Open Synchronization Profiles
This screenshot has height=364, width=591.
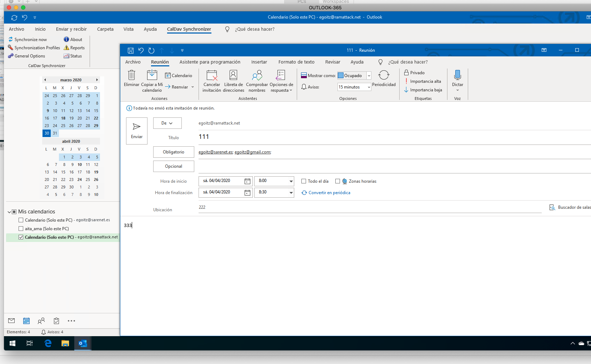[34, 47]
